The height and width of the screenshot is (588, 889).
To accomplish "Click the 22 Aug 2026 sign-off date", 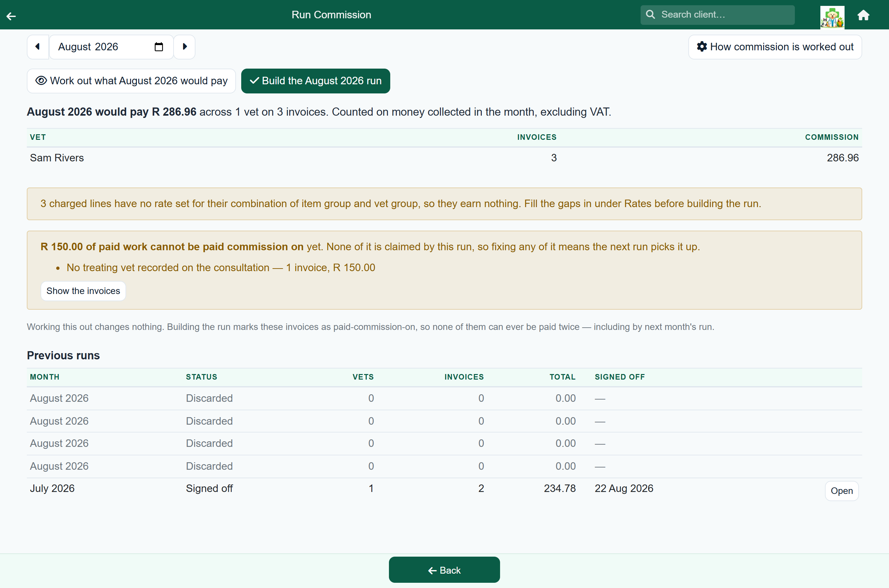I will 624,488.
